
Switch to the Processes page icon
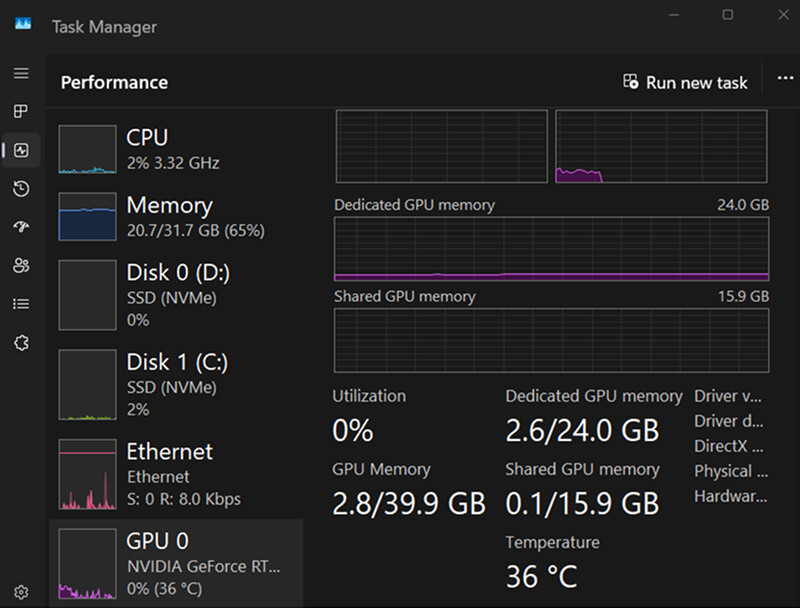21,112
